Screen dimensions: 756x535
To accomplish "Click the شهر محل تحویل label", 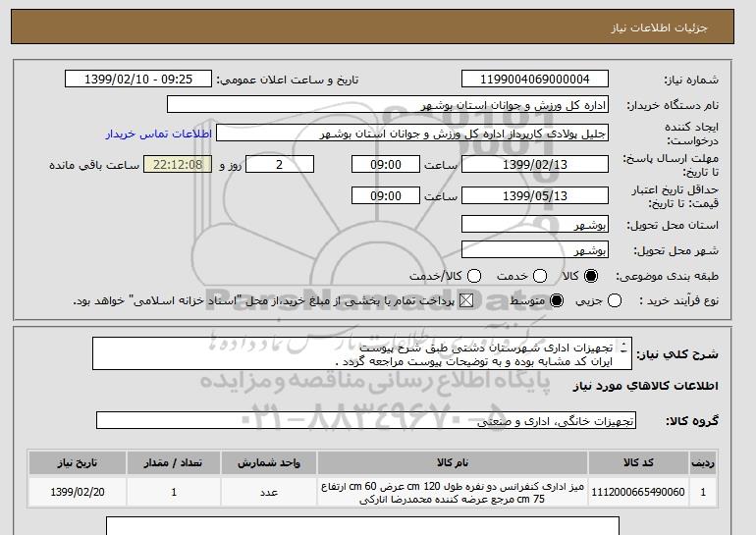I will click(675, 250).
